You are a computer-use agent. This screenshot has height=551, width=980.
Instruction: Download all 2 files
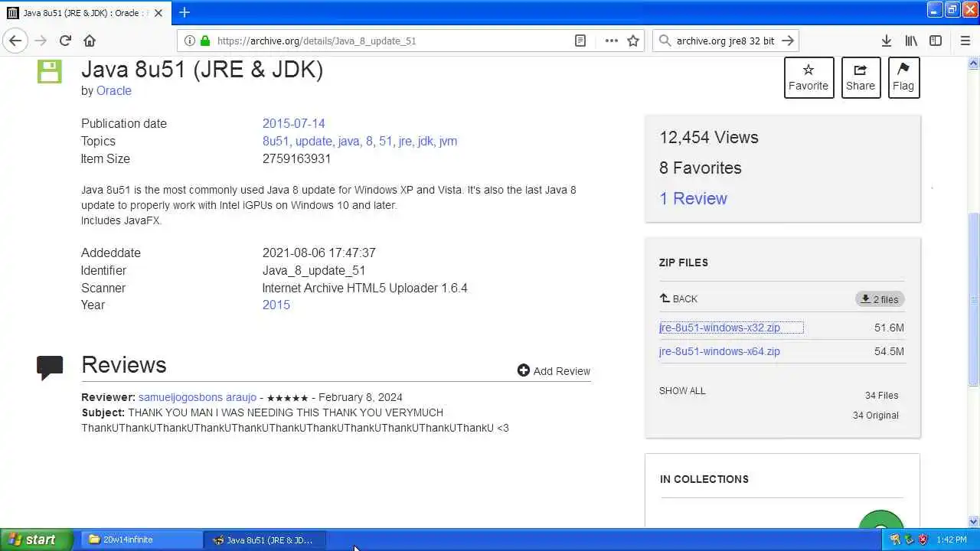(x=880, y=299)
